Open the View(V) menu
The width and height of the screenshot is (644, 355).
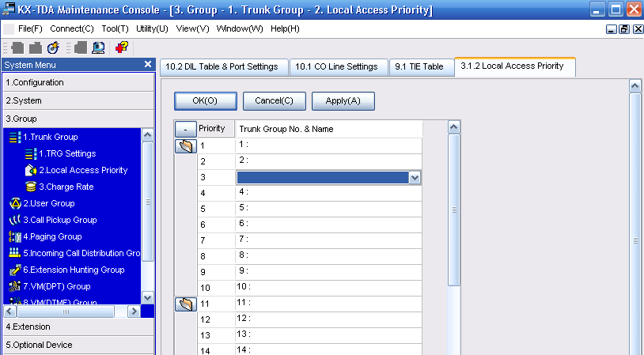coord(192,28)
